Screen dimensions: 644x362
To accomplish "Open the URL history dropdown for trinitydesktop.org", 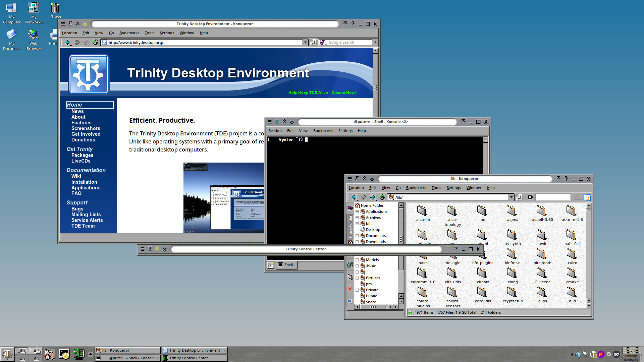I will point(305,42).
